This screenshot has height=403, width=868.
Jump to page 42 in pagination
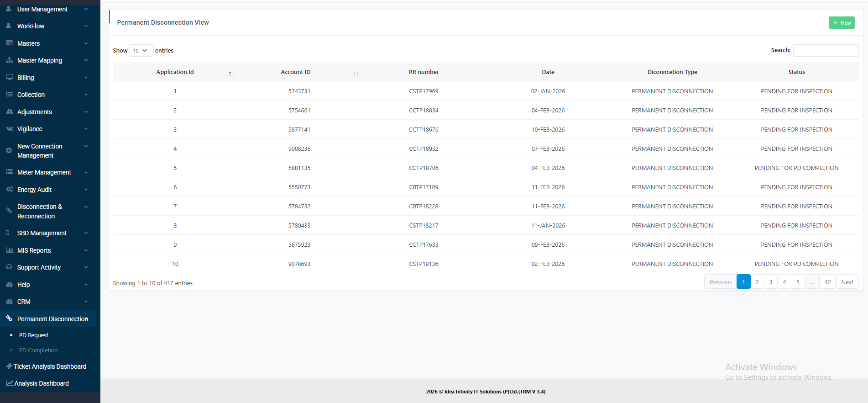(827, 282)
